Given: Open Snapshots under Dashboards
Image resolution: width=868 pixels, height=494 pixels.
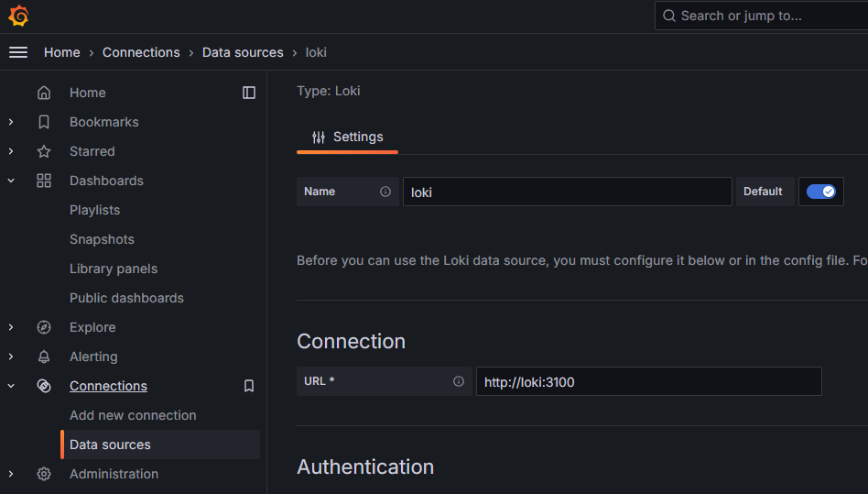Looking at the screenshot, I should coord(102,239).
